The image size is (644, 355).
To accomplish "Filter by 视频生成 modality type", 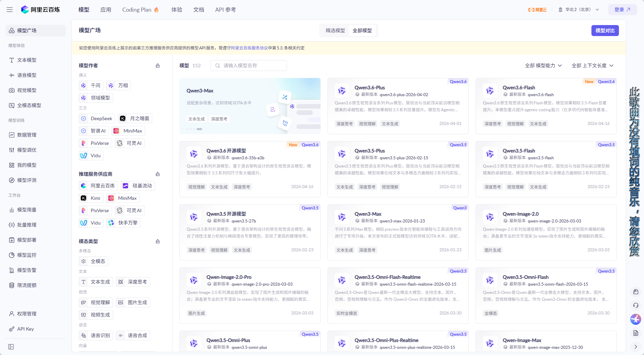I will [x=96, y=315].
